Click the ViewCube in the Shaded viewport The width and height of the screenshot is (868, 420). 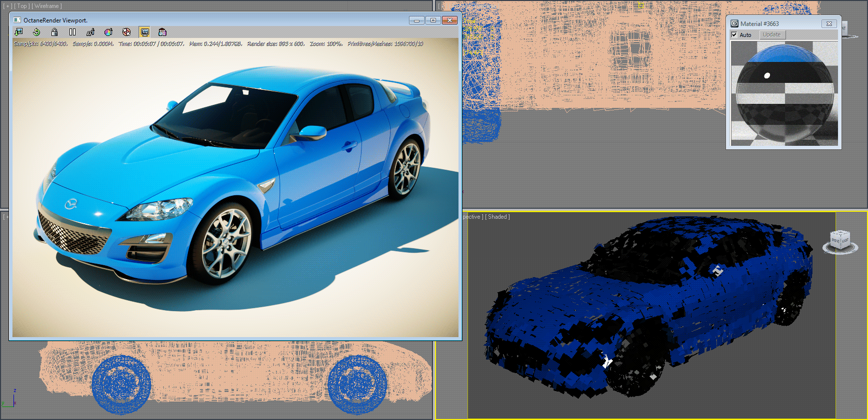pos(840,242)
